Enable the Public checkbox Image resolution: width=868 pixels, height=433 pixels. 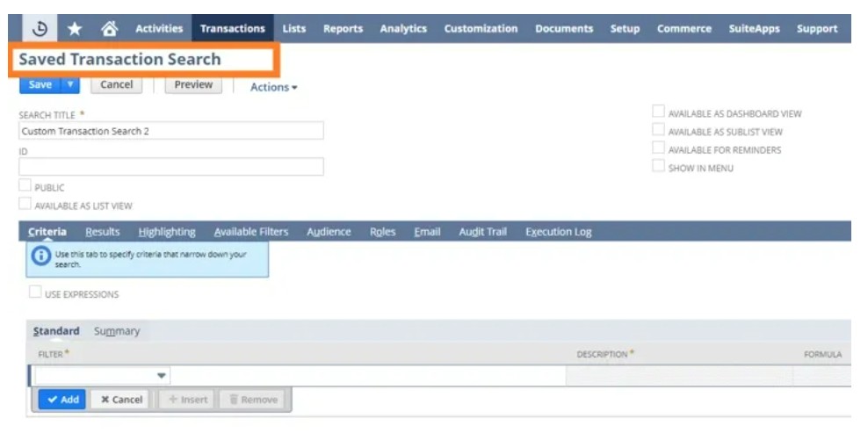coord(25,185)
